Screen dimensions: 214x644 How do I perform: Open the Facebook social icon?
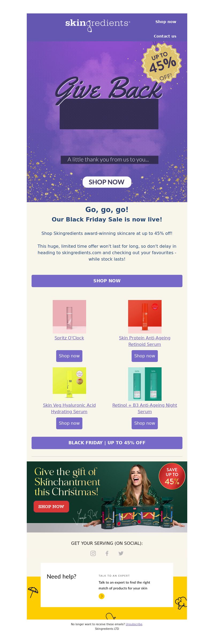(107, 553)
